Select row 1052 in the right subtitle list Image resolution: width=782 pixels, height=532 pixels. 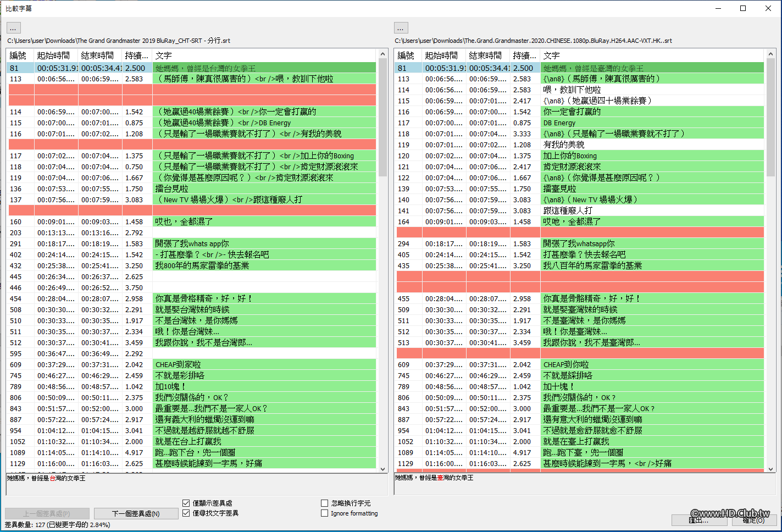coord(579,442)
